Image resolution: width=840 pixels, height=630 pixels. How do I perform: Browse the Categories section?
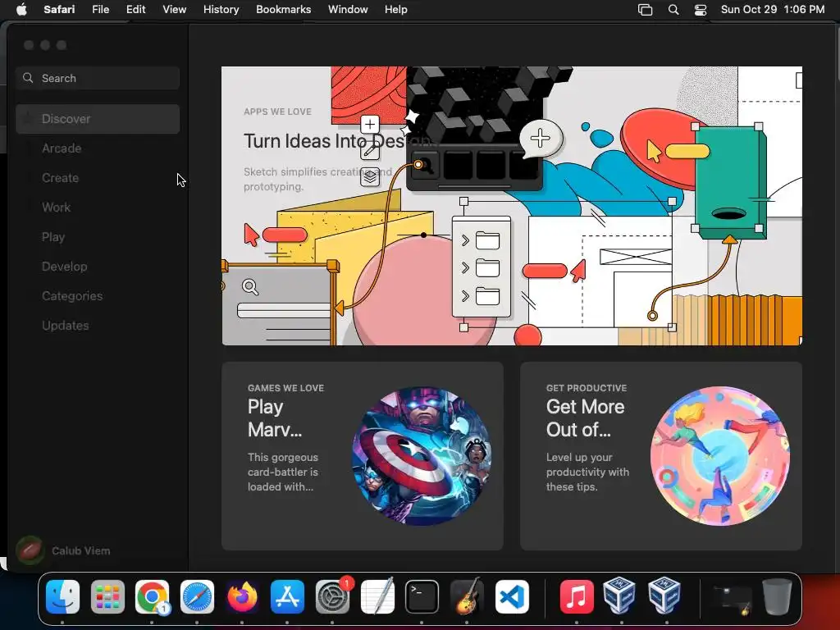[x=98, y=295]
